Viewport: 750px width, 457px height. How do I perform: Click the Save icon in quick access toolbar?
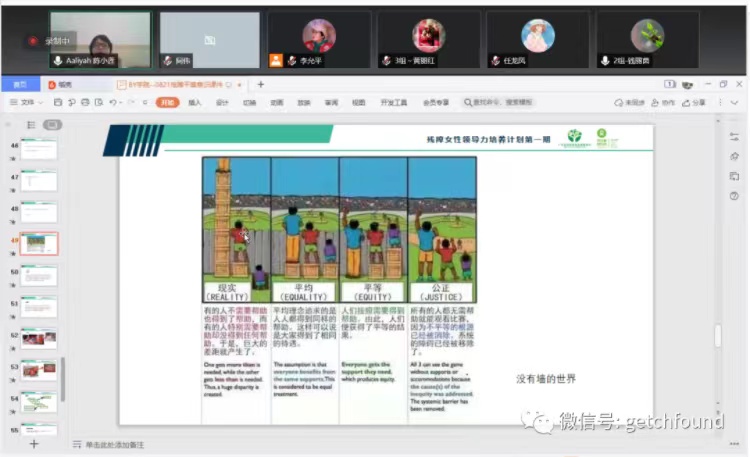[x=57, y=102]
